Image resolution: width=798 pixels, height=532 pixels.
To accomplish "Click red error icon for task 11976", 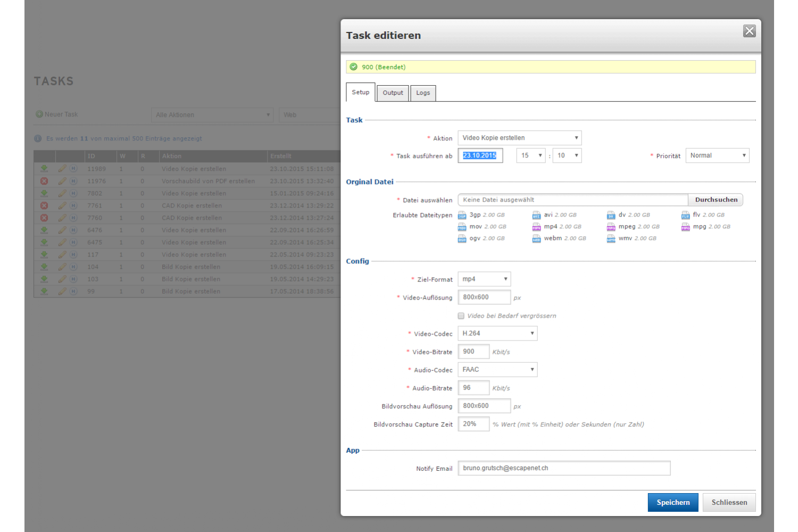I will (x=44, y=181).
